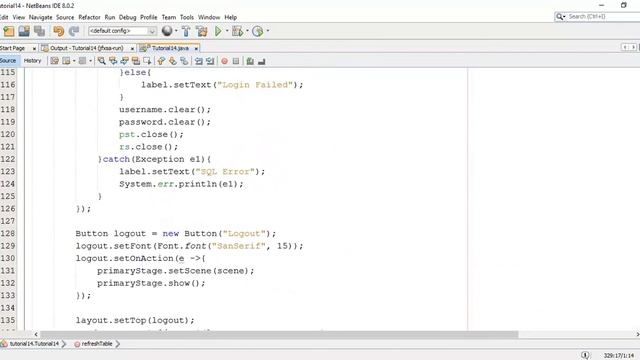Click the Profile Project icon
Screen dimensions: 640x360
[x=258, y=31]
